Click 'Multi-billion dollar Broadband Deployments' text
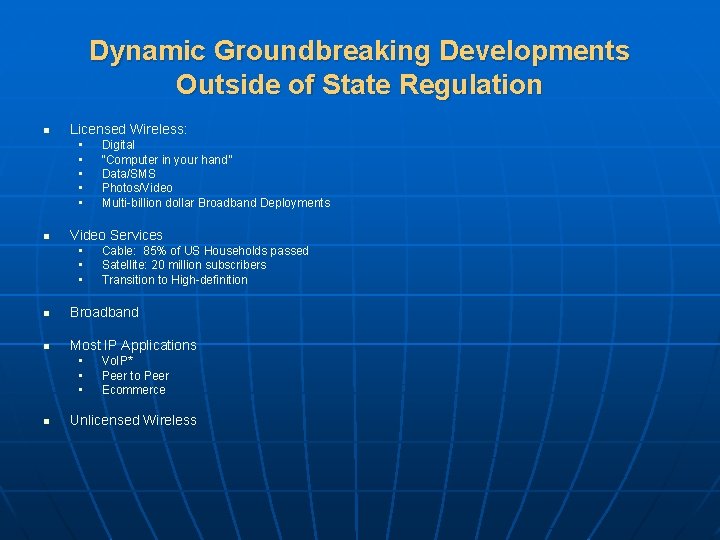This screenshot has height=540, width=720. tap(216, 202)
